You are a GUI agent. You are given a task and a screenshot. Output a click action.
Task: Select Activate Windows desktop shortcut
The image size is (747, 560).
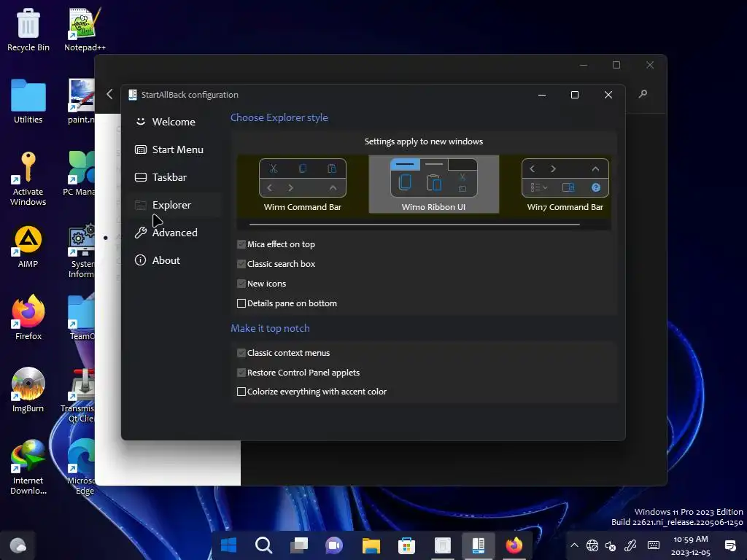[28, 179]
